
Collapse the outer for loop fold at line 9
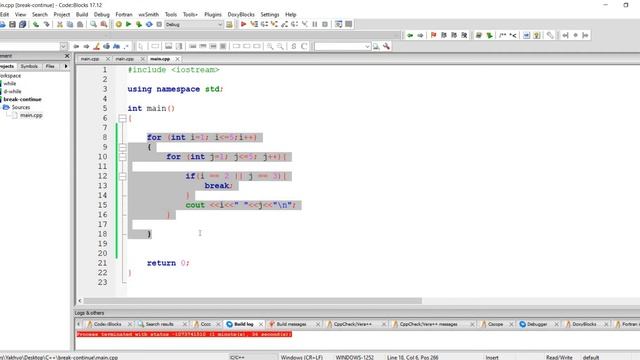click(x=122, y=147)
